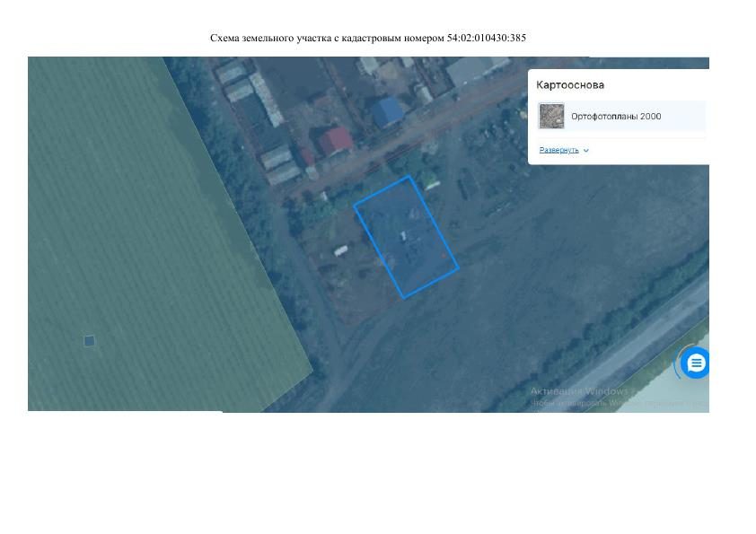756x534 pixels.
Task: Click the small square marker in green field
Action: tap(89, 341)
